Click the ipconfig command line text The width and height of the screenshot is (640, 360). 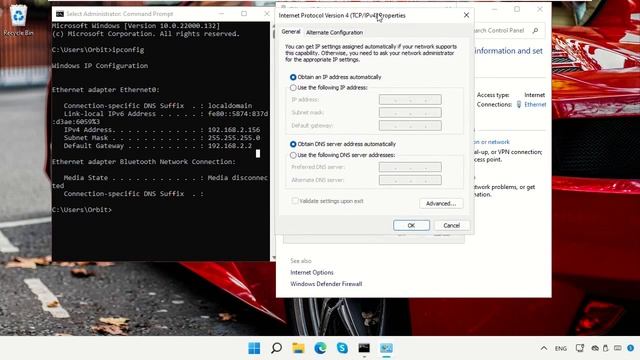[x=98, y=50]
